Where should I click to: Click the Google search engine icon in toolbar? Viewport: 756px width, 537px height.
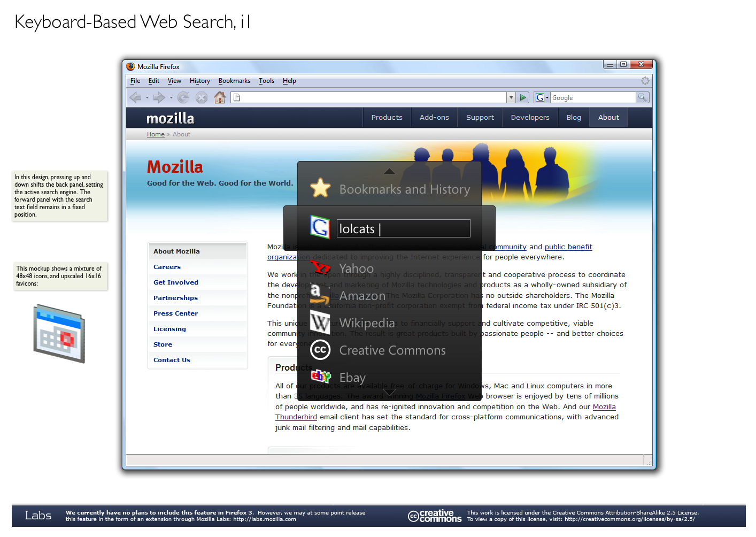[x=540, y=97]
